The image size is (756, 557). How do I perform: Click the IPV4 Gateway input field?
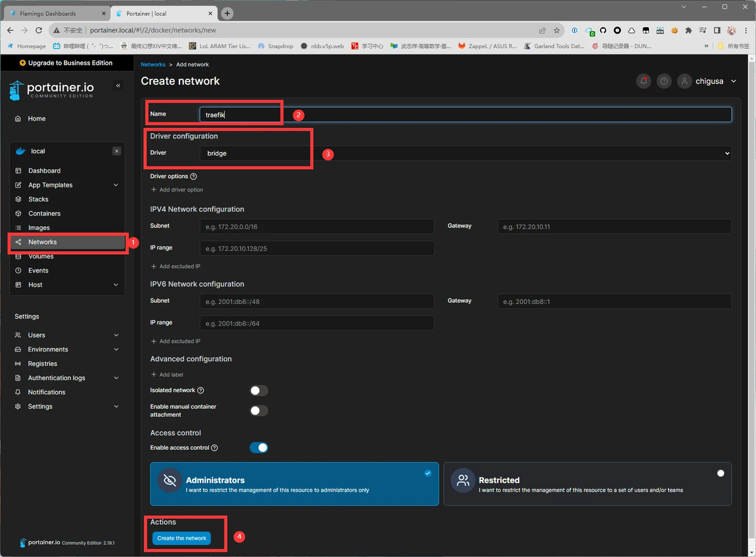[x=614, y=226]
